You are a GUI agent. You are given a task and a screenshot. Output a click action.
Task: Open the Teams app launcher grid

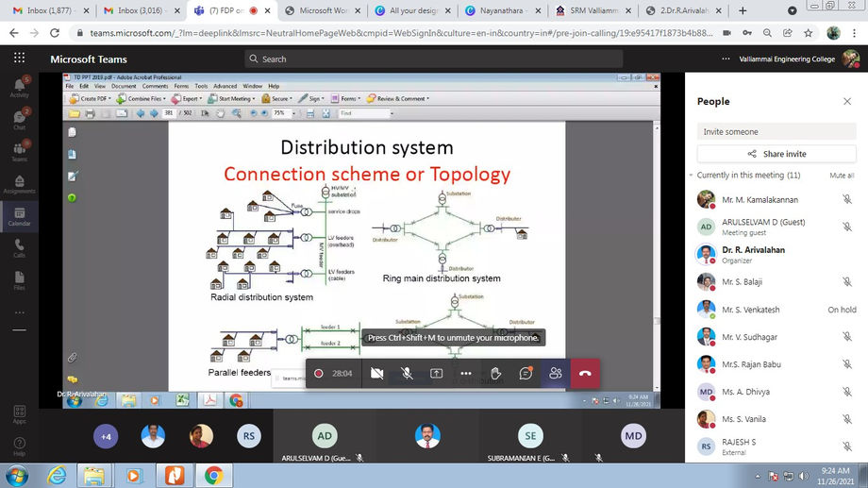pos(20,59)
